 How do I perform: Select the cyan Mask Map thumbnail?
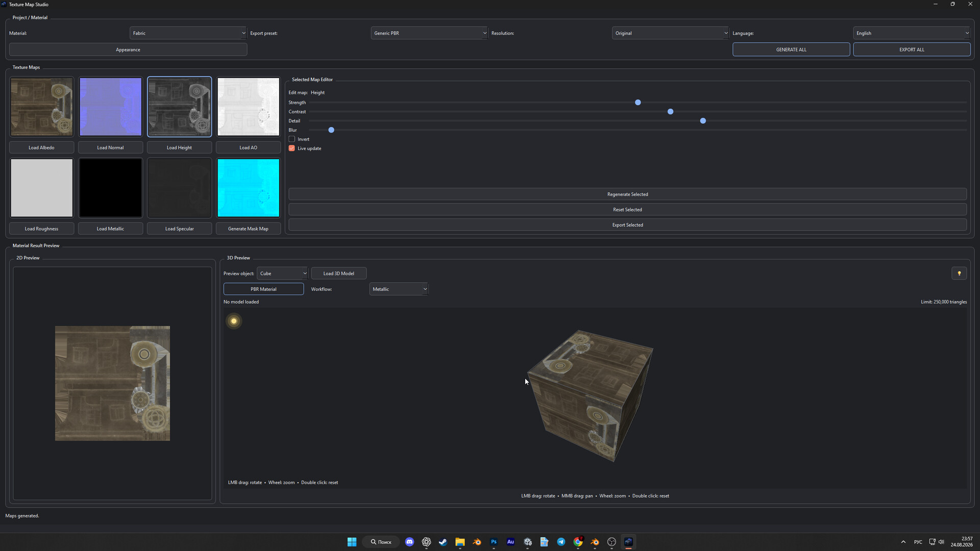[x=249, y=188]
